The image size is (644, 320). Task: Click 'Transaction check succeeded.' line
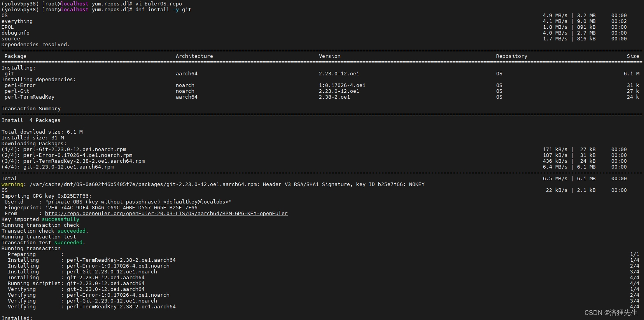pos(45,231)
